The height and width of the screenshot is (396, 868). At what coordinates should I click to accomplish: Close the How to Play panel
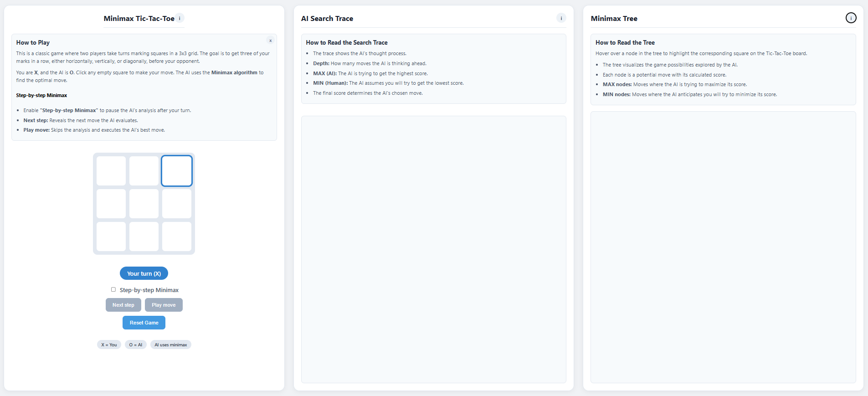270,41
